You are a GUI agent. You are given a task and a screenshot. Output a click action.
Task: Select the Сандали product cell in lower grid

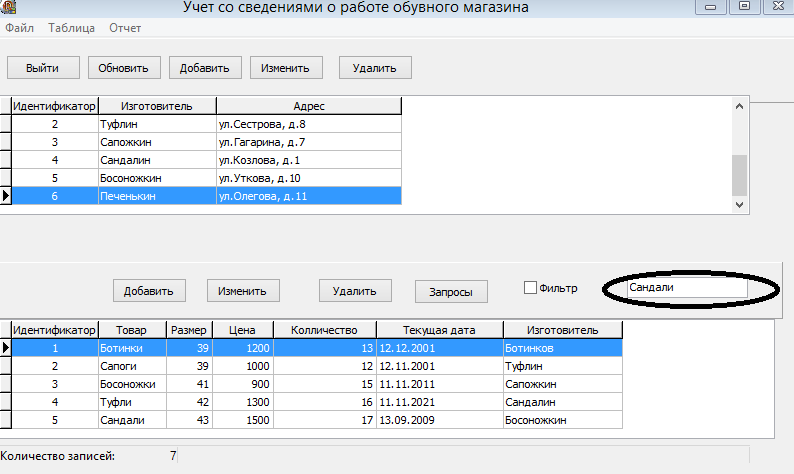132,420
